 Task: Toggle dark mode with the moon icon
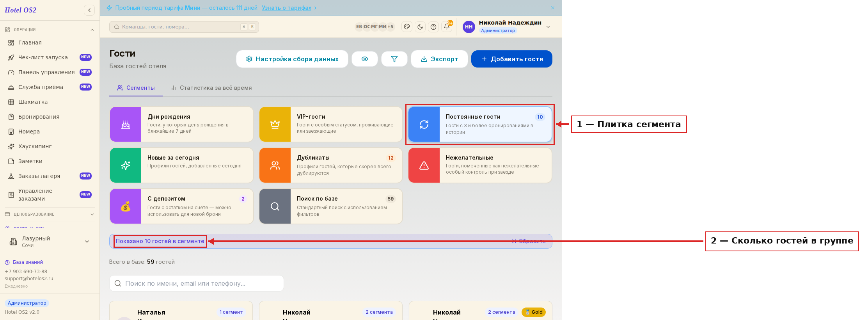click(x=420, y=27)
